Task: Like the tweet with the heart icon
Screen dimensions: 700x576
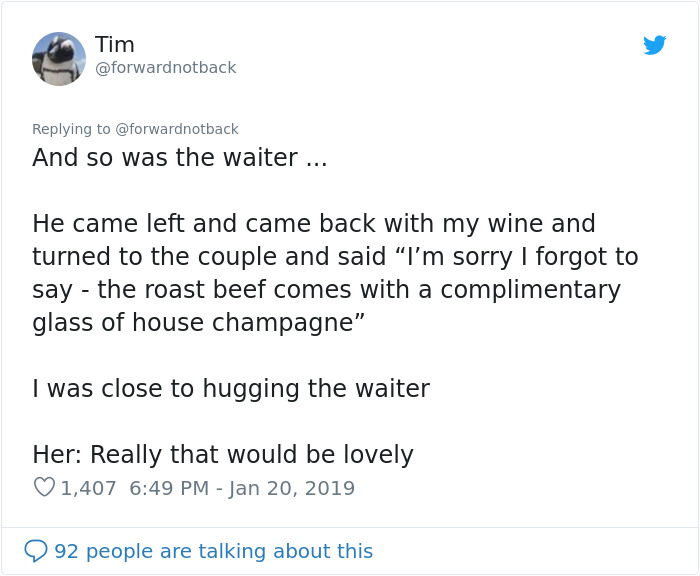Action: (44, 488)
